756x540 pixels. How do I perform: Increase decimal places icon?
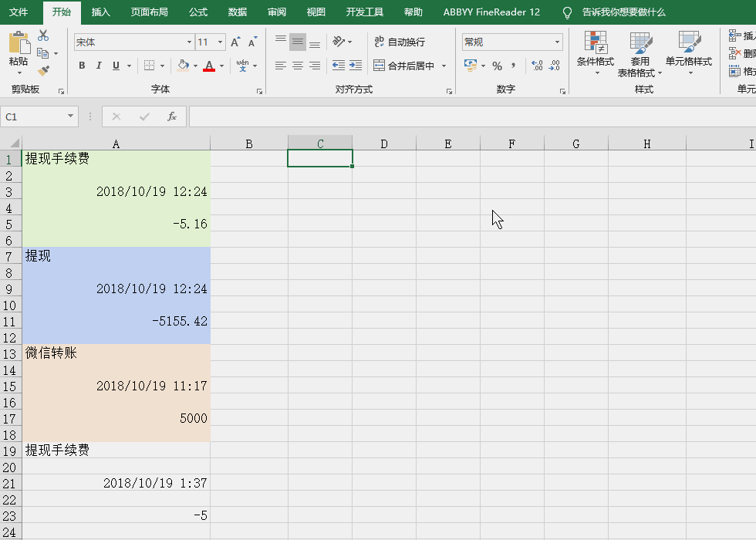coord(537,66)
